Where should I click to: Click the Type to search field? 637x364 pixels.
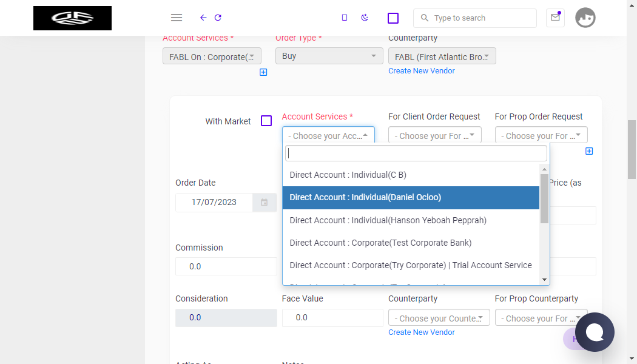tap(474, 18)
